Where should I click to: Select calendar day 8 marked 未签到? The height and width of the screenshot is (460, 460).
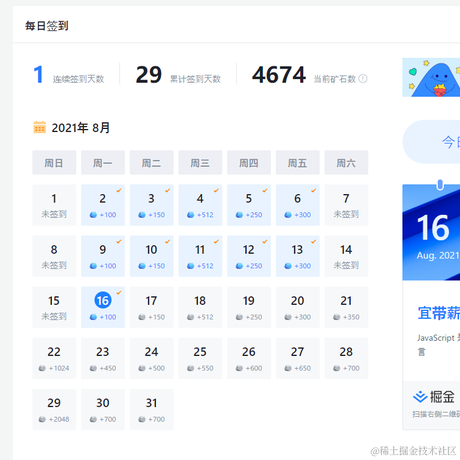click(54, 256)
